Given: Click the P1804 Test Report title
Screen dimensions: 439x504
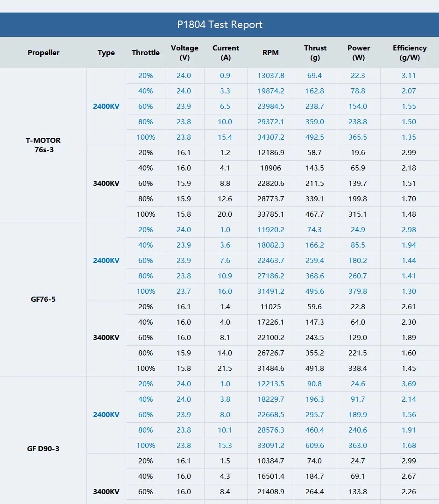Looking at the screenshot, I should tap(219, 25).
